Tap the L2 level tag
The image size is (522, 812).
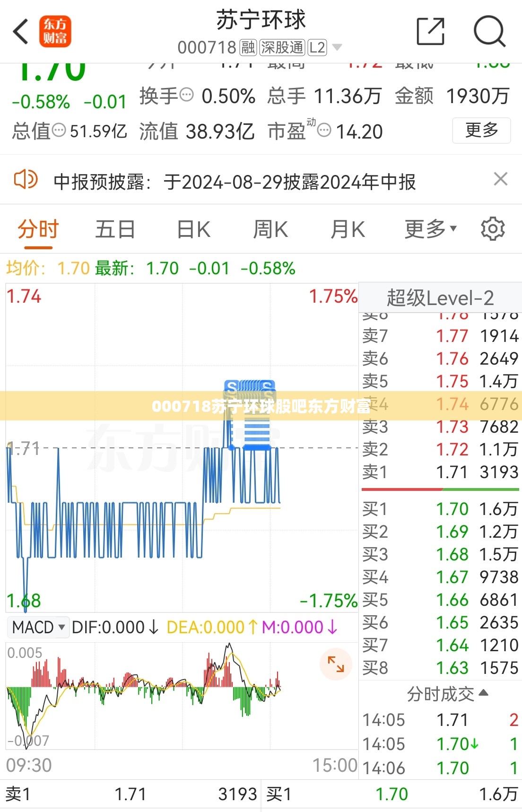click(317, 47)
